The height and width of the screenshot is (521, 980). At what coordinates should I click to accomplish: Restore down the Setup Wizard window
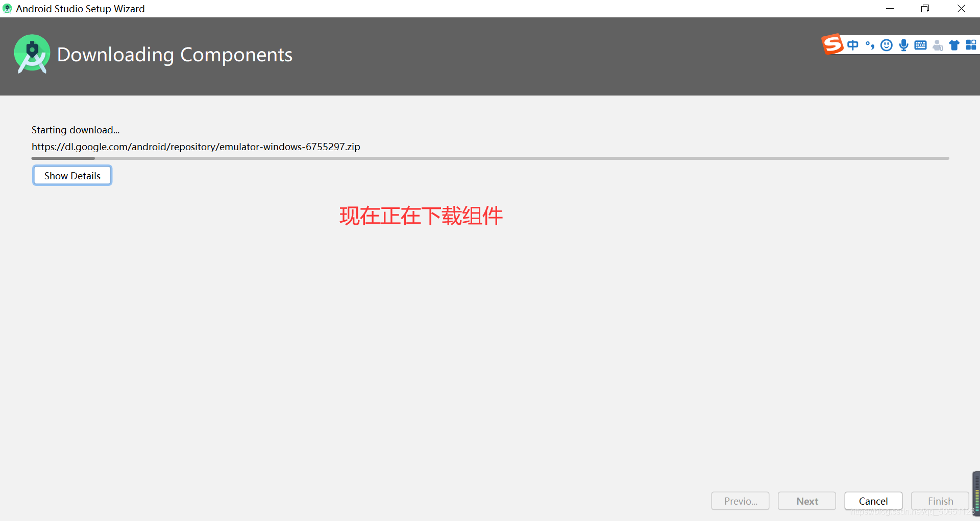click(x=925, y=9)
